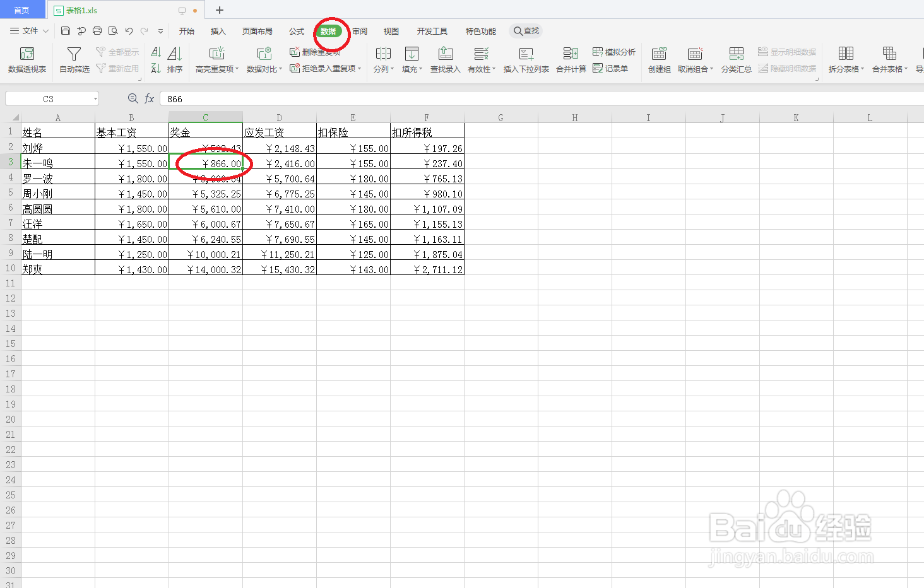Click the print preview icon
The image size is (924, 588).
(x=113, y=30)
